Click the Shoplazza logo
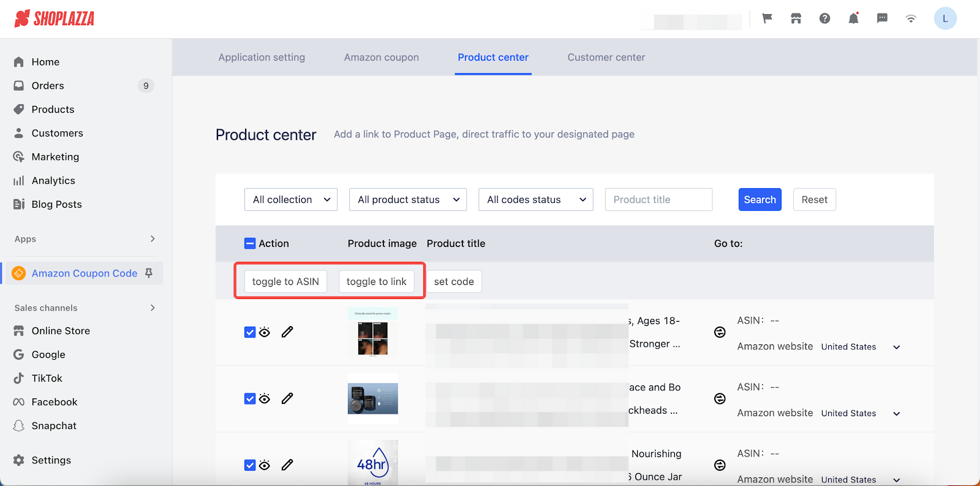 pos(55,18)
